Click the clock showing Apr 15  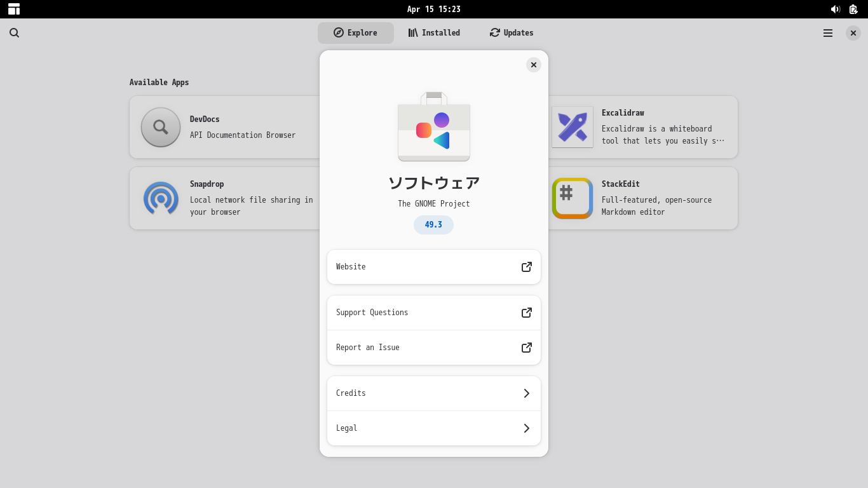point(434,9)
